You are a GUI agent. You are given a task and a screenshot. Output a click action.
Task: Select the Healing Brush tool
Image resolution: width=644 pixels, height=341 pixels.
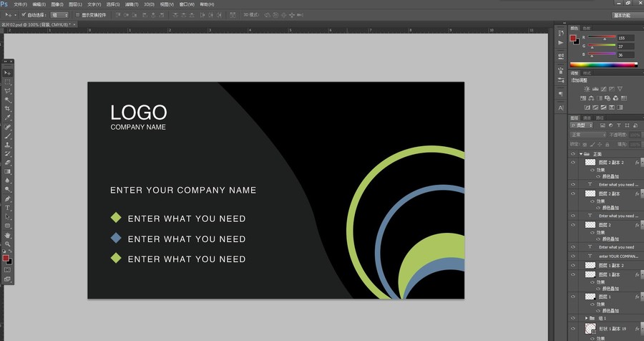point(7,127)
